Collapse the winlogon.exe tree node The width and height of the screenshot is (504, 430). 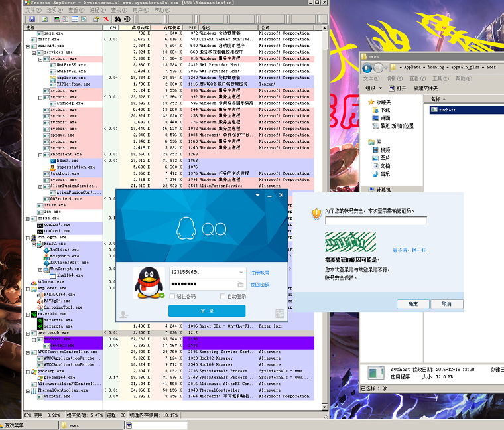[28, 238]
